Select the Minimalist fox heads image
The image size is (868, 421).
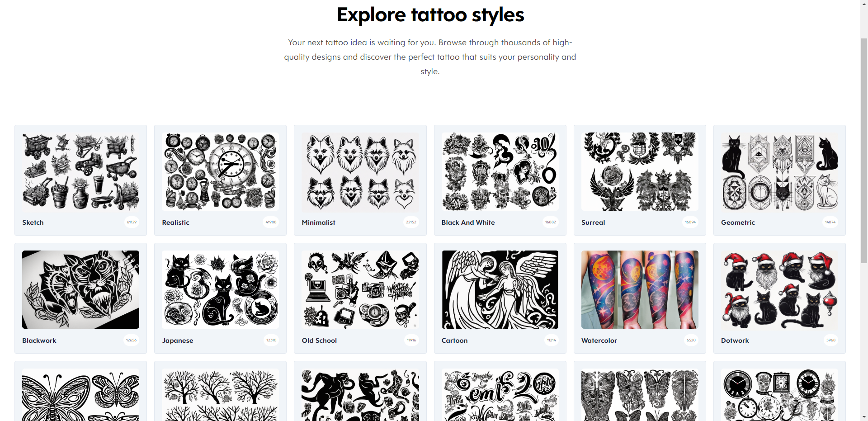click(x=360, y=171)
